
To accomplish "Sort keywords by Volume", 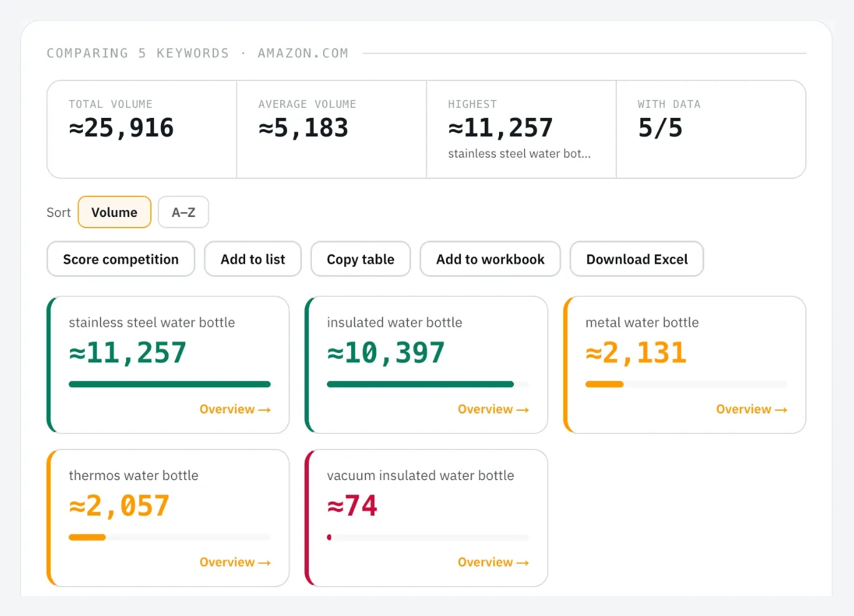I will tap(114, 212).
